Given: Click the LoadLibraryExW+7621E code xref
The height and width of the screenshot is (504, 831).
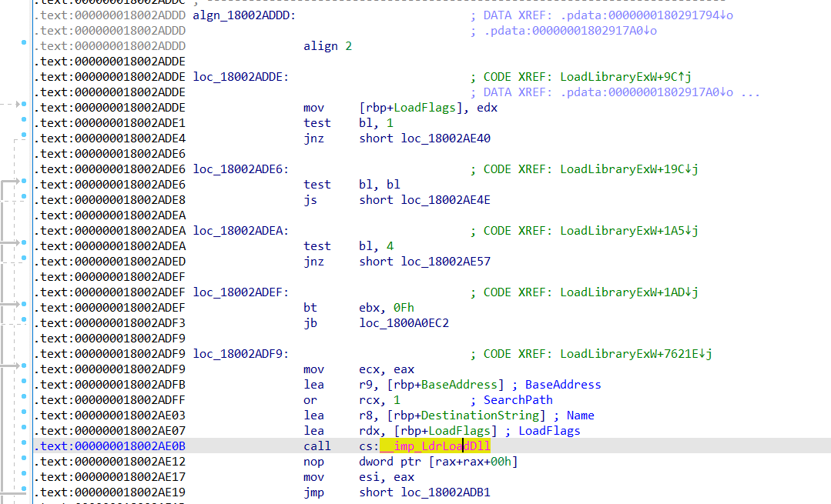Looking at the screenshot, I should (636, 353).
